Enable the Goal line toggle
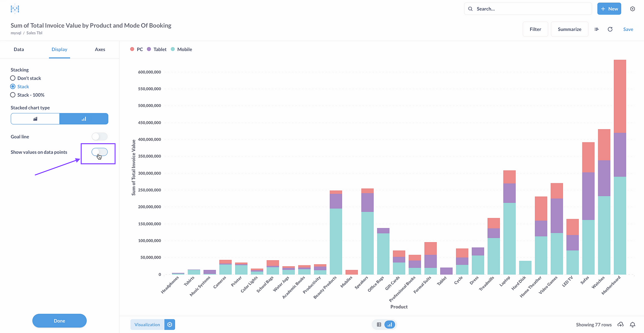 (99, 137)
